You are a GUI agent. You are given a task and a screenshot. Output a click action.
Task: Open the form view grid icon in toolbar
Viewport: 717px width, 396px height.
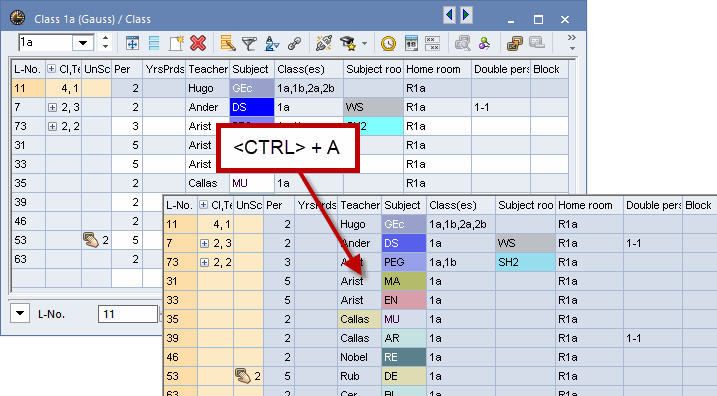(132, 43)
